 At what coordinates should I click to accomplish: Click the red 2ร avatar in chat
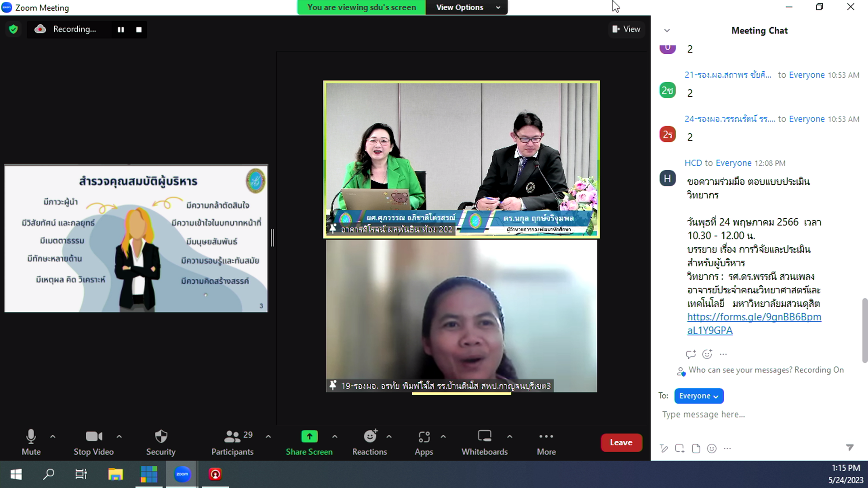coord(667,135)
